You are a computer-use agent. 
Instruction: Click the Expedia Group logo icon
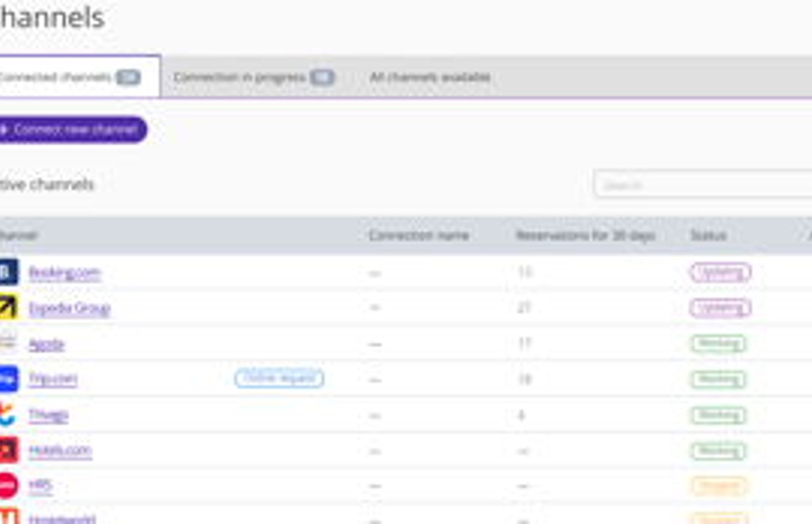tap(8, 307)
